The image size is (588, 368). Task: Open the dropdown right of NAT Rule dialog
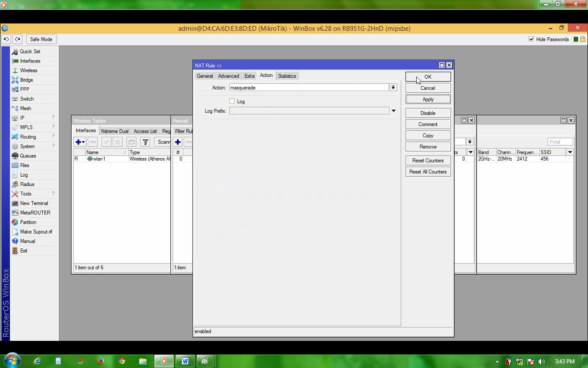tap(470, 142)
